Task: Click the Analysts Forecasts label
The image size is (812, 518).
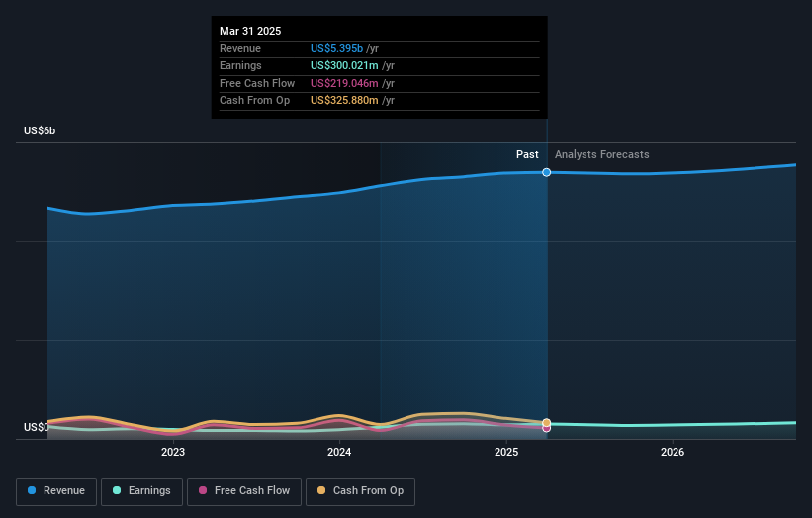Action: point(601,154)
